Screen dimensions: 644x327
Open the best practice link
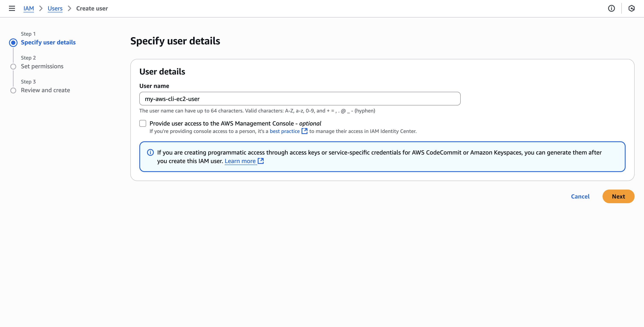click(x=284, y=131)
